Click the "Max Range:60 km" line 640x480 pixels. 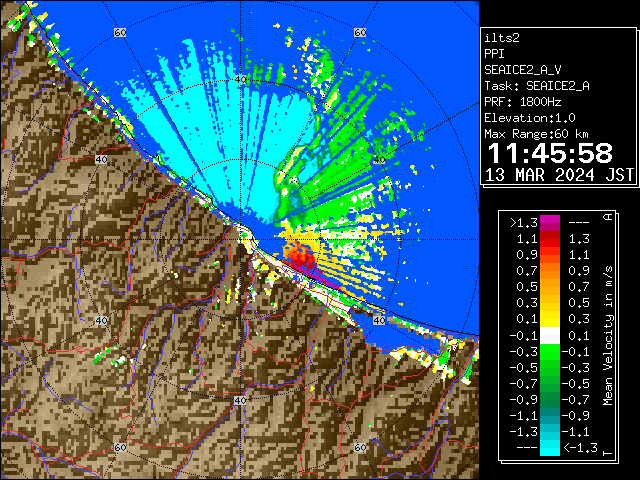pos(536,134)
